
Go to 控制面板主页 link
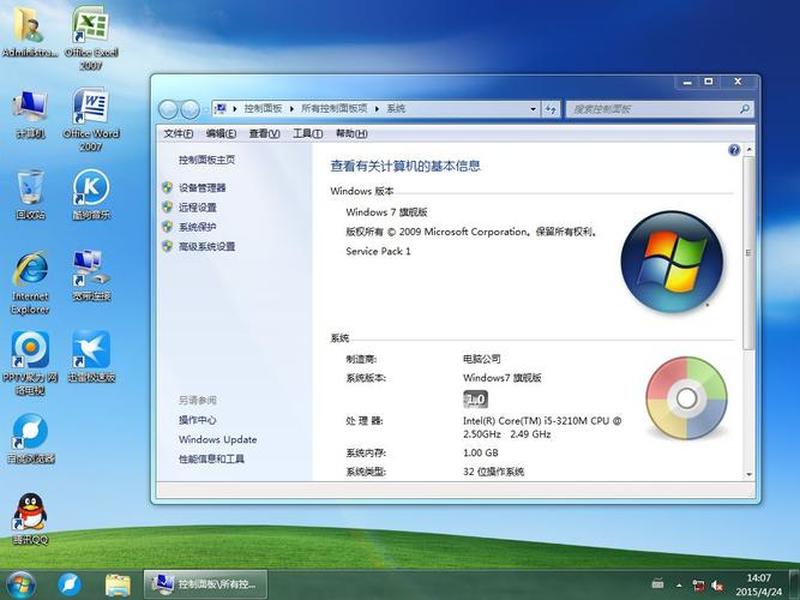(x=207, y=160)
